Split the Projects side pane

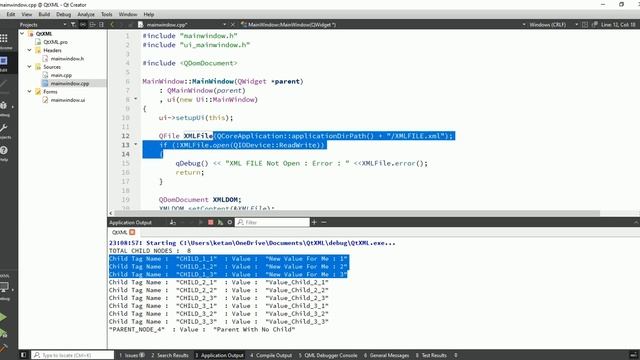[x=92, y=24]
